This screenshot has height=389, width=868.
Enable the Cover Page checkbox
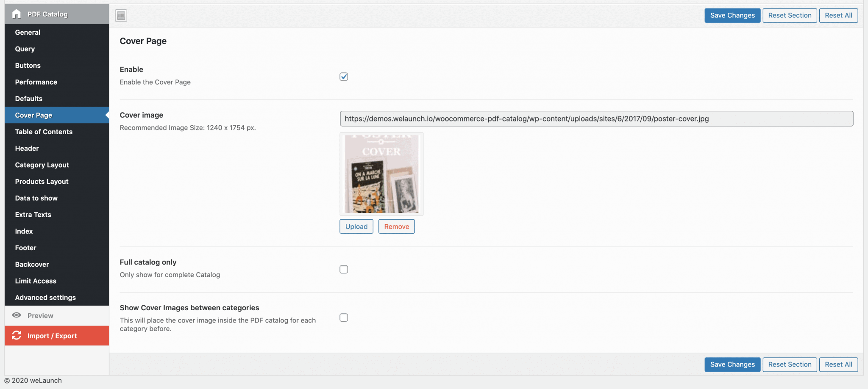coord(343,77)
